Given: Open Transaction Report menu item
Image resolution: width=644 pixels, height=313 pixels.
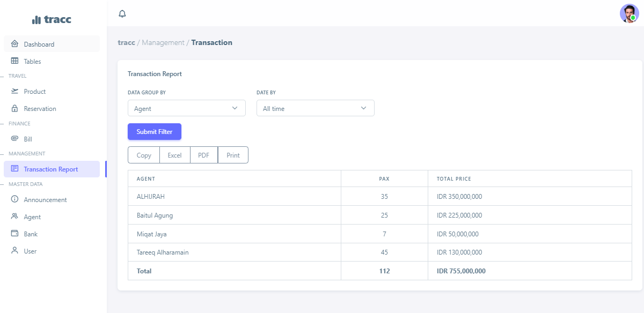Looking at the screenshot, I should click(x=51, y=169).
